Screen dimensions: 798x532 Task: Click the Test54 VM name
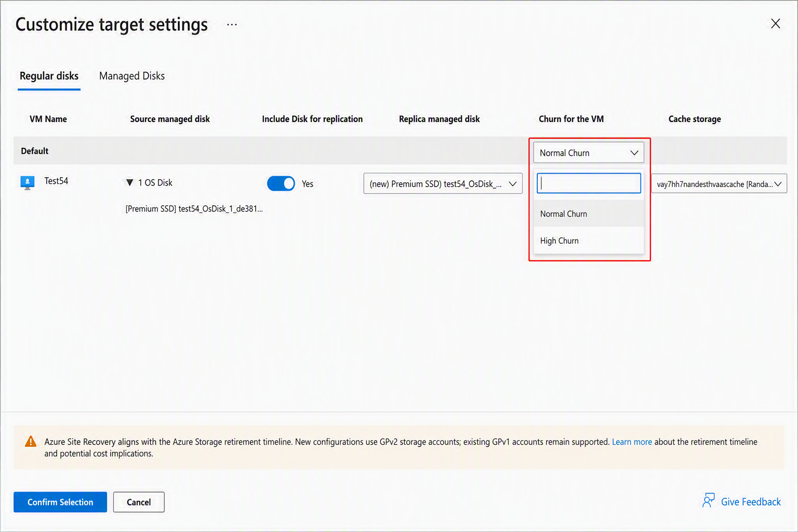point(56,181)
